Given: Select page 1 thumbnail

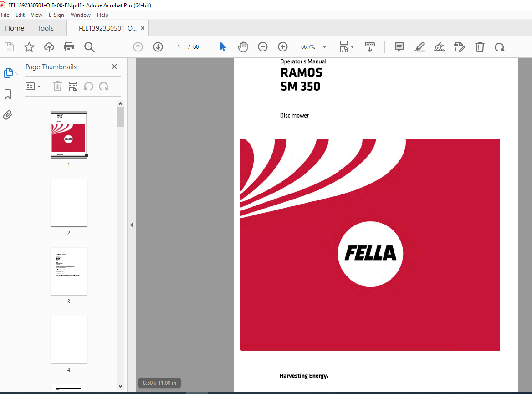Looking at the screenshot, I should (69, 135).
